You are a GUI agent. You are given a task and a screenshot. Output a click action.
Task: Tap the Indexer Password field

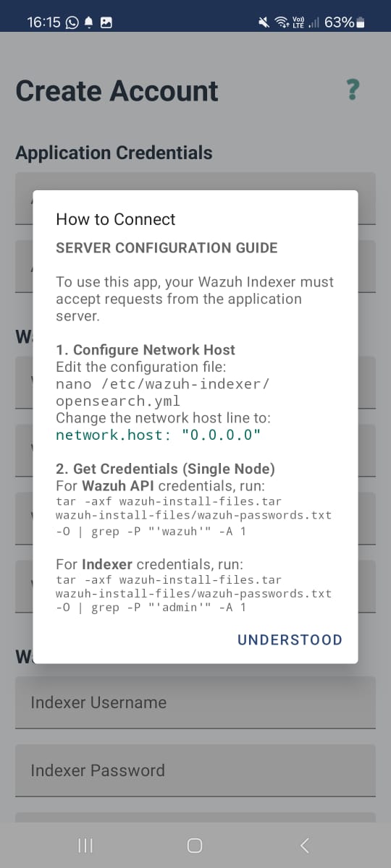(x=195, y=770)
